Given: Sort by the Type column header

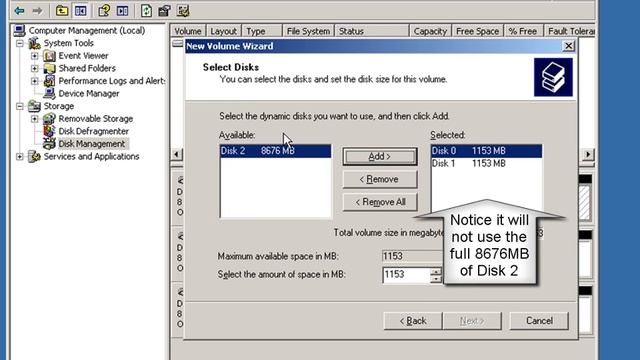Looking at the screenshot, I should coord(262,31).
